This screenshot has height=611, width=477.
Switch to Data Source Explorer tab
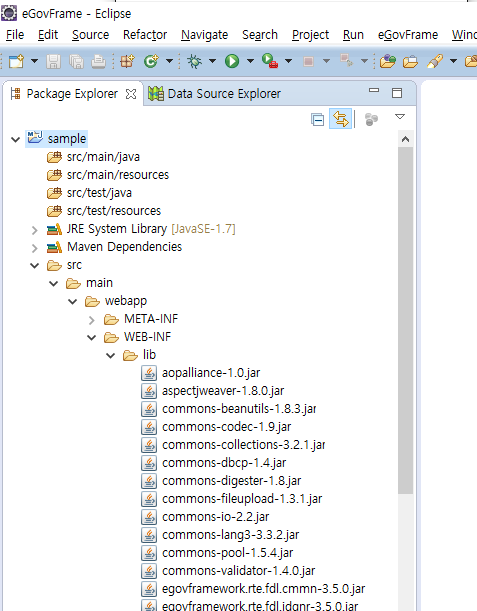(214, 94)
